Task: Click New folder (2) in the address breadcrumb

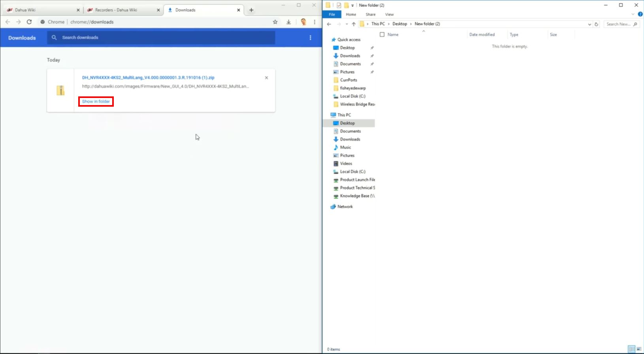Action: [427, 24]
